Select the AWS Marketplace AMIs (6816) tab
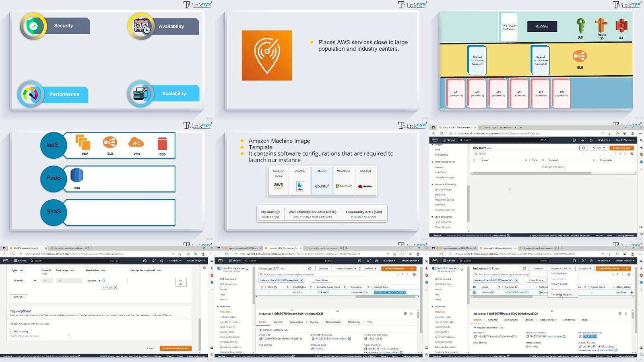This screenshot has width=644, height=362. [312, 214]
